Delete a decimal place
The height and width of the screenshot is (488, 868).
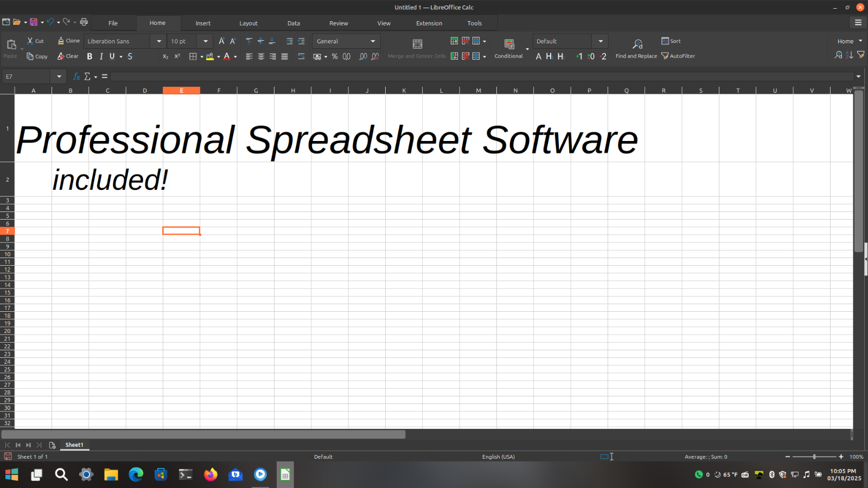coord(375,56)
